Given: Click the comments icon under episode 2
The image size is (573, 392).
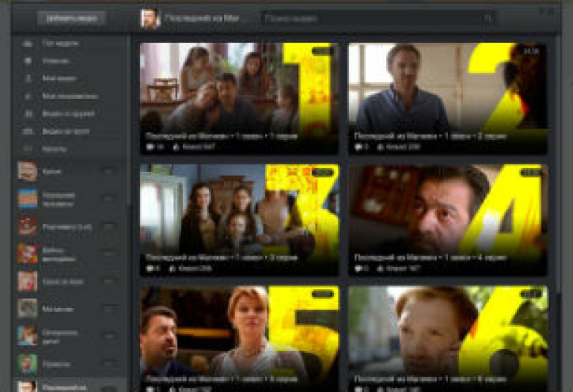Looking at the screenshot, I should [x=359, y=147].
